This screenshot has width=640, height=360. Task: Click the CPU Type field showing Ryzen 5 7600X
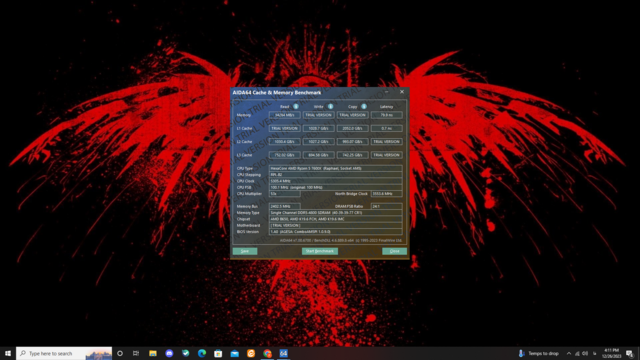[x=336, y=168]
